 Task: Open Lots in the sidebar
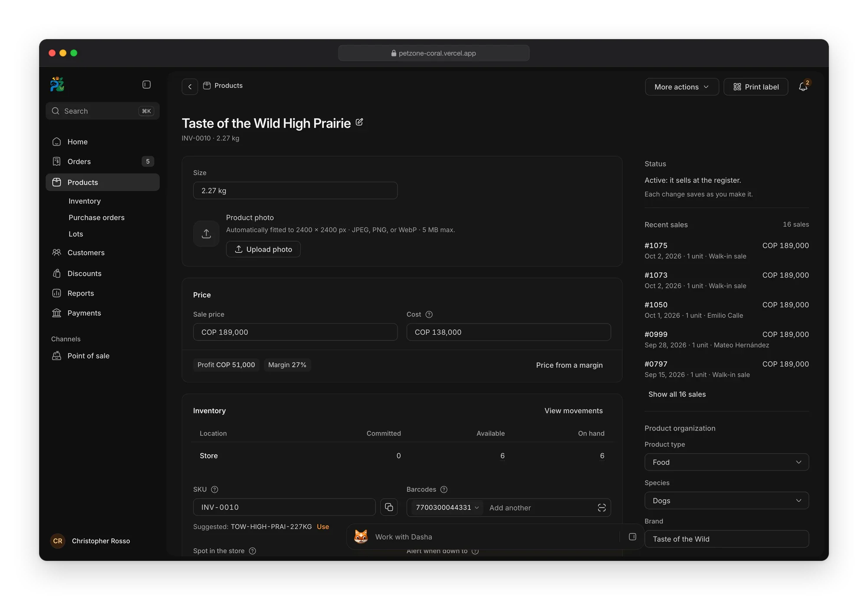click(x=76, y=234)
